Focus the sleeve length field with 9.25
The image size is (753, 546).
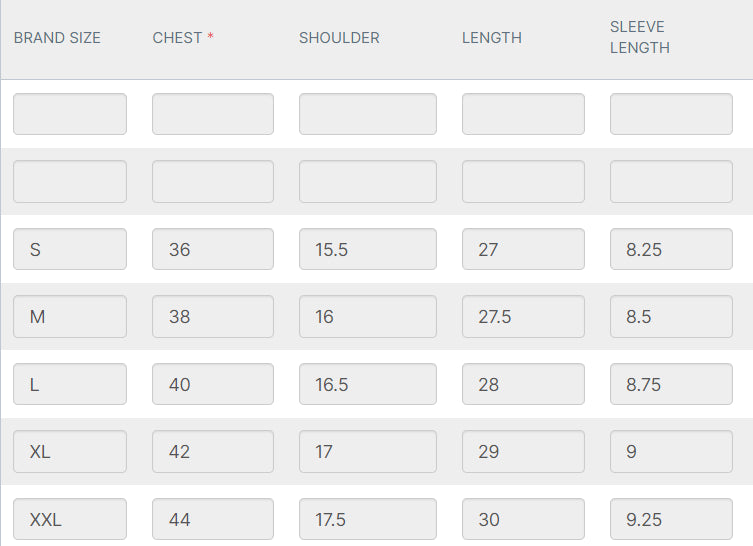click(x=671, y=519)
